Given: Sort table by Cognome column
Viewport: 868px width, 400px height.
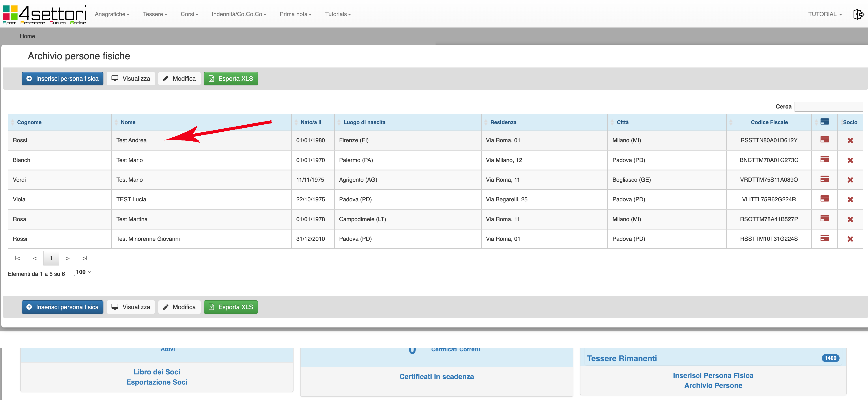Looking at the screenshot, I should tap(29, 122).
